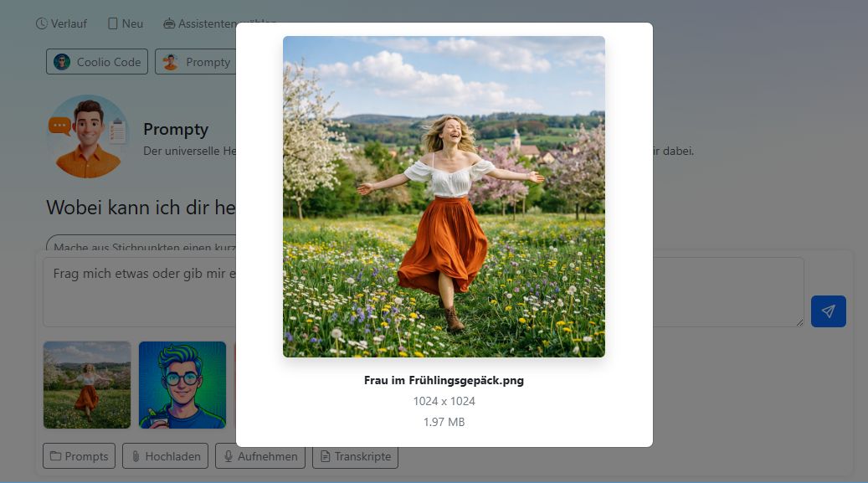This screenshot has height=483, width=868.
Task: Click the document icon on Transkripte
Action: (325, 456)
